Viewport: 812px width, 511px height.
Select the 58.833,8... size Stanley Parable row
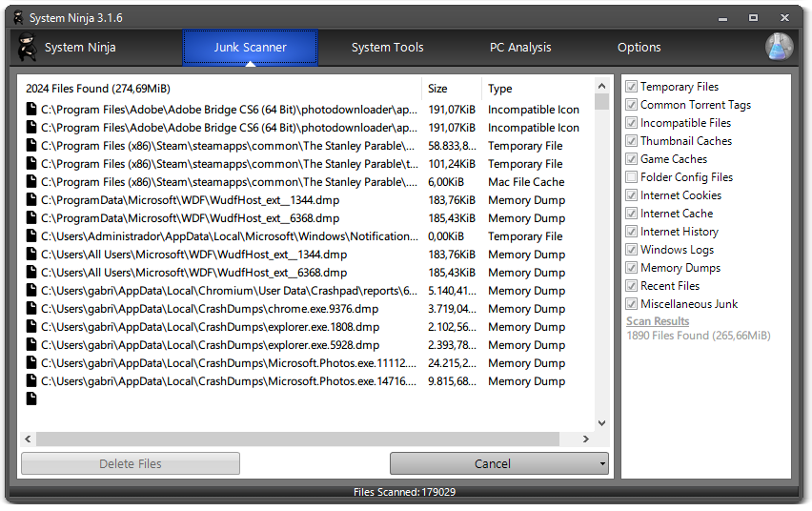click(x=307, y=146)
